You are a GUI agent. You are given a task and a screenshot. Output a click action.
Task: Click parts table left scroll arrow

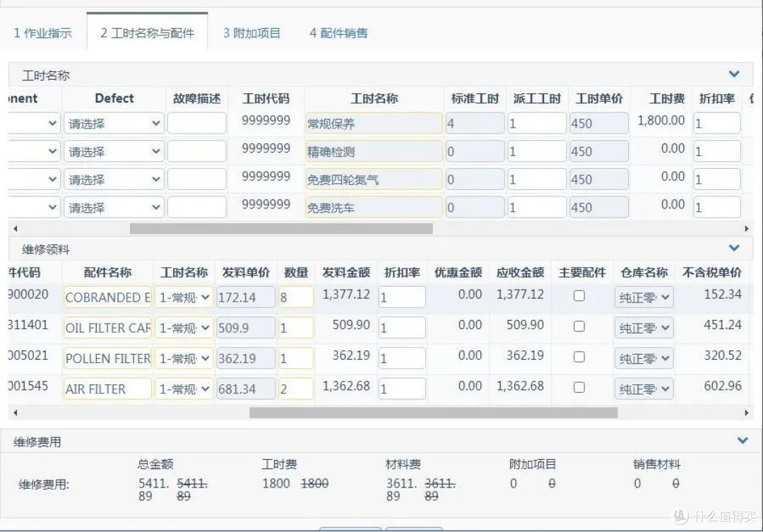point(16,413)
